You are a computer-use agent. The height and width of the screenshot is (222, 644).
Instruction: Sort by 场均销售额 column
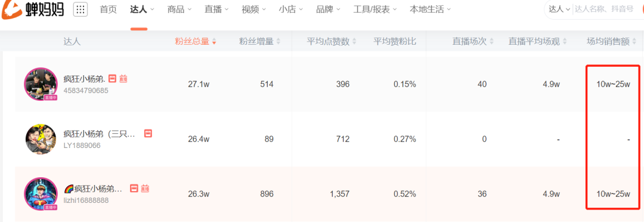[612, 41]
